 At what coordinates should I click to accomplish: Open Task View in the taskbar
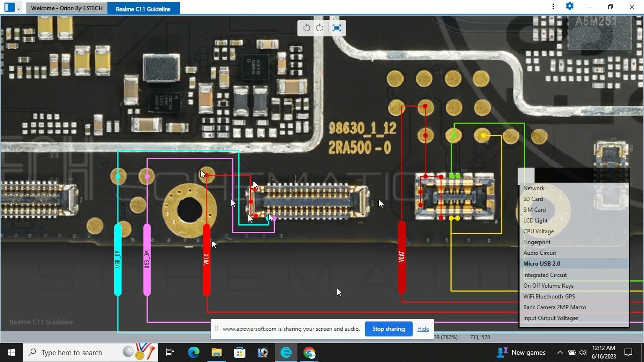170,352
